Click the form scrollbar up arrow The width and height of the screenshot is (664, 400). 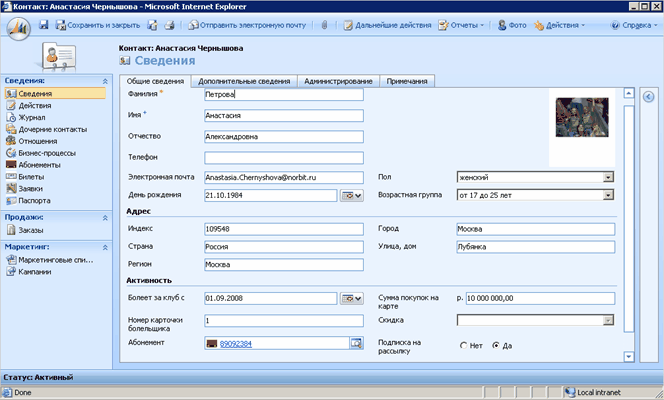coord(629,93)
